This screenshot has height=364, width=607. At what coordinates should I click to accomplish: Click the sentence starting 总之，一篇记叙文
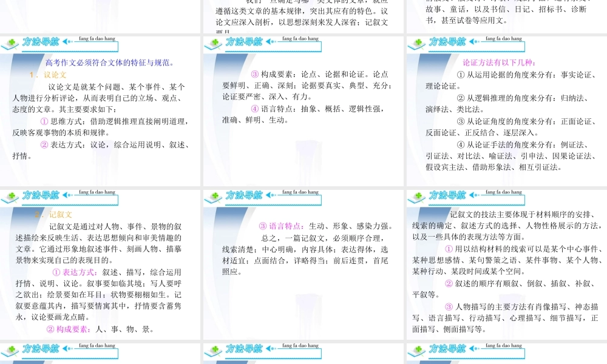click(x=322, y=238)
